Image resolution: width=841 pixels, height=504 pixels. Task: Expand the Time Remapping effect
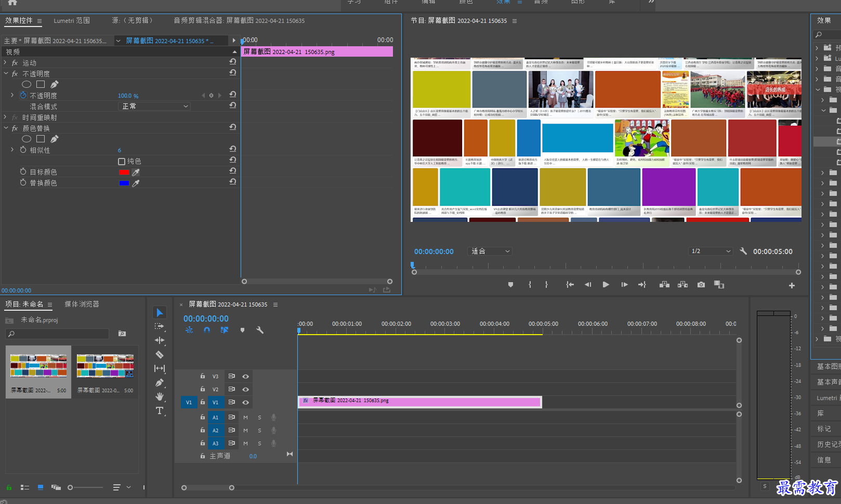click(x=5, y=117)
